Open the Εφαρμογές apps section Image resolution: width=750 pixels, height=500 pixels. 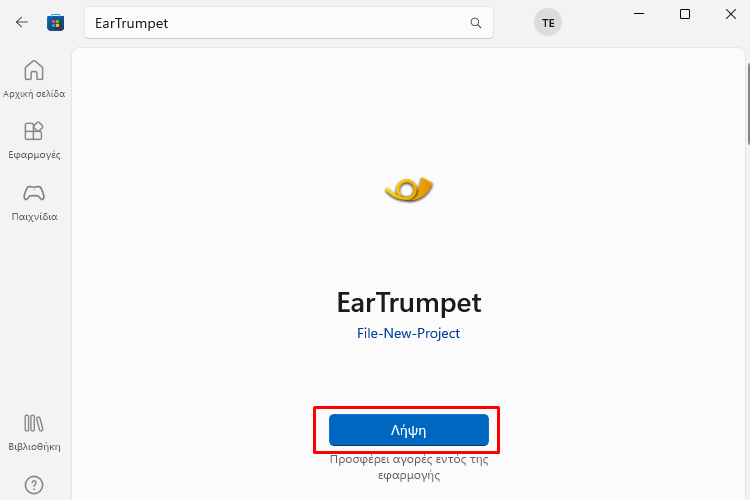coord(34,140)
